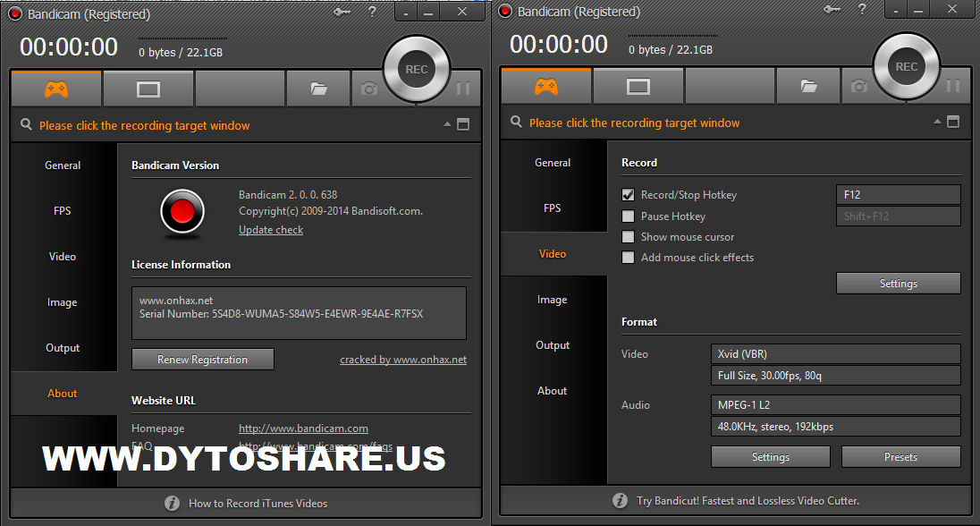Click recording target message in right window
This screenshot has width=980, height=526.
click(634, 123)
